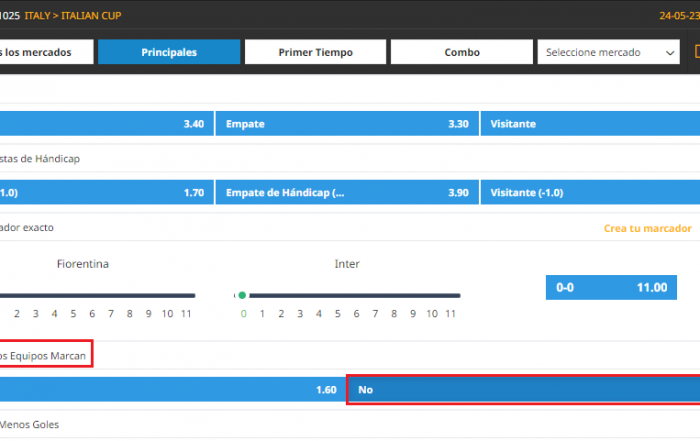Choose the Visitante (-1.0) handicap bet

point(589,192)
